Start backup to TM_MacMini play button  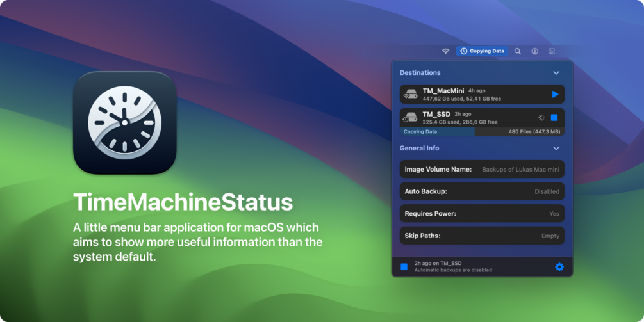click(x=555, y=94)
